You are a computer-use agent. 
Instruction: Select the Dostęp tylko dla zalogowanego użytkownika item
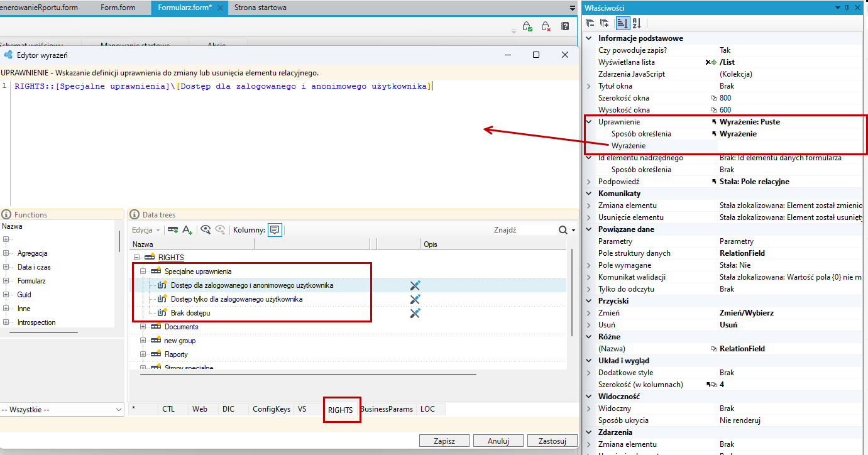tap(236, 299)
